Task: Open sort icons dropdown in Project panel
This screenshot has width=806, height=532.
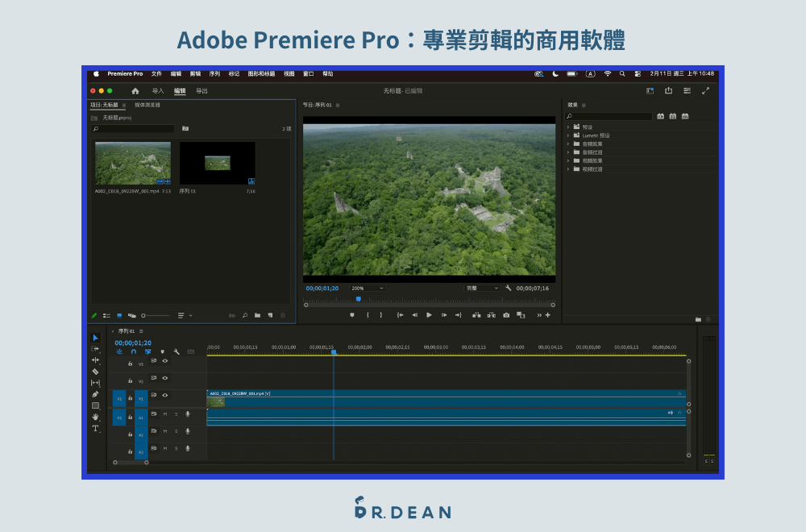Action: click(185, 316)
